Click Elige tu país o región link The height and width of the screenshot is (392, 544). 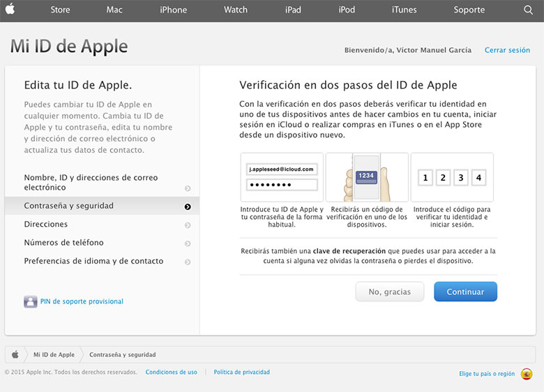point(487,374)
